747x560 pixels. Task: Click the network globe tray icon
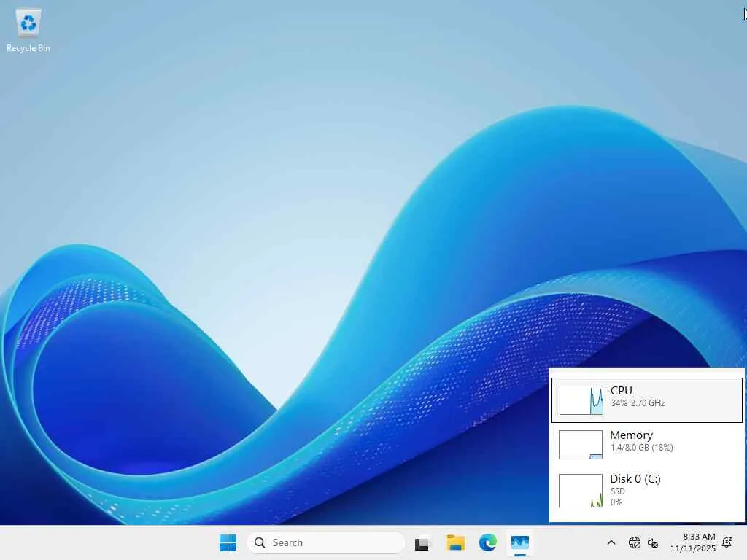(x=634, y=542)
